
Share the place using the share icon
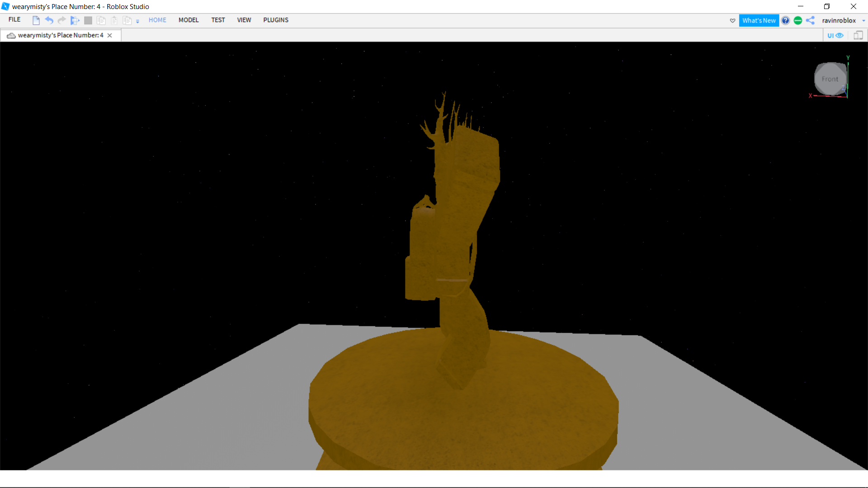pyautogui.click(x=811, y=20)
